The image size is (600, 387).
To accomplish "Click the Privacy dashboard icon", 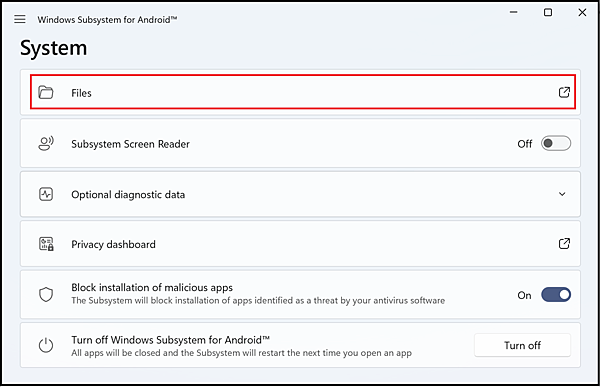I will (x=46, y=244).
